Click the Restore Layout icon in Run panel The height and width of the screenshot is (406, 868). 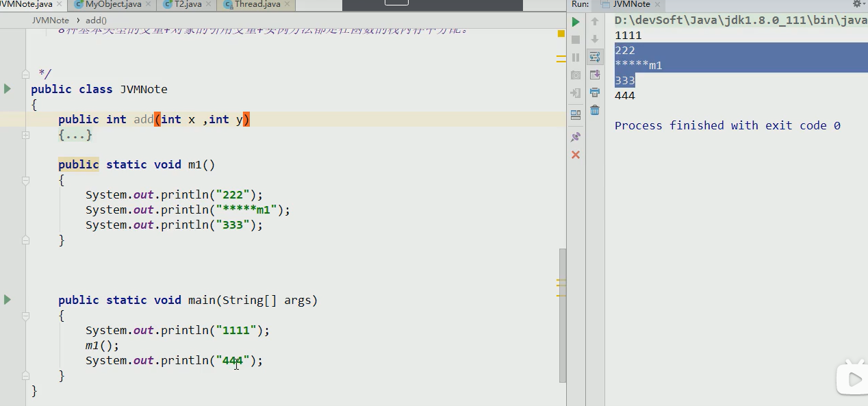coord(576,114)
